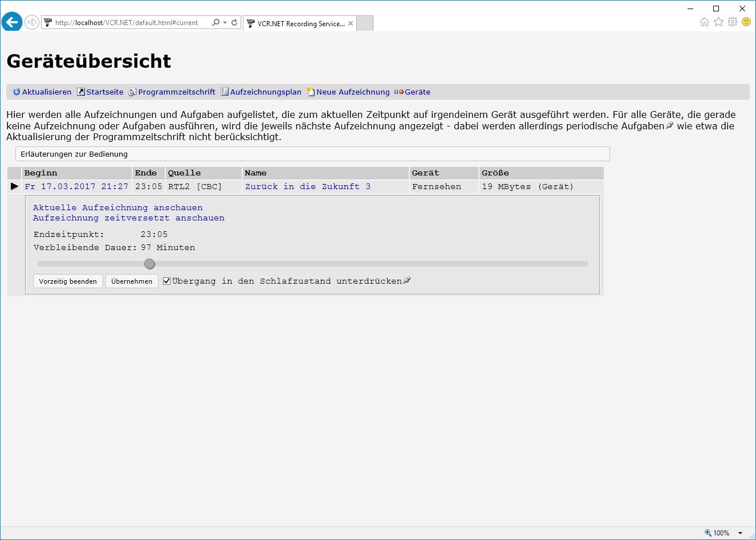Open link 'Aktuelle Aufzeichnung anschauen'
756x540 pixels.
[x=117, y=208]
